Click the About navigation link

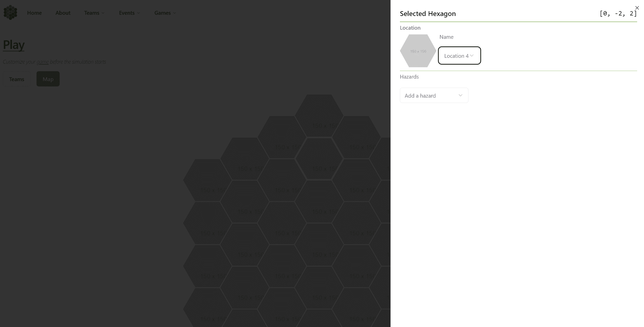[63, 12]
